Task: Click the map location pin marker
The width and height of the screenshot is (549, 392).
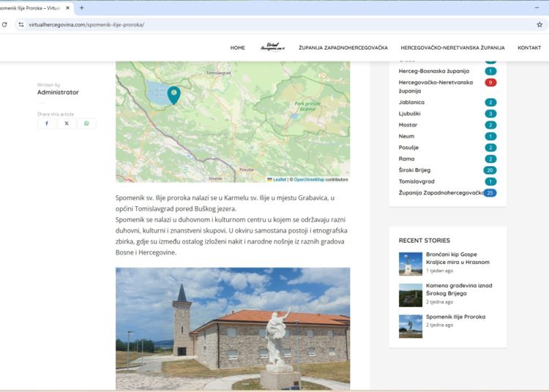Action: click(174, 95)
